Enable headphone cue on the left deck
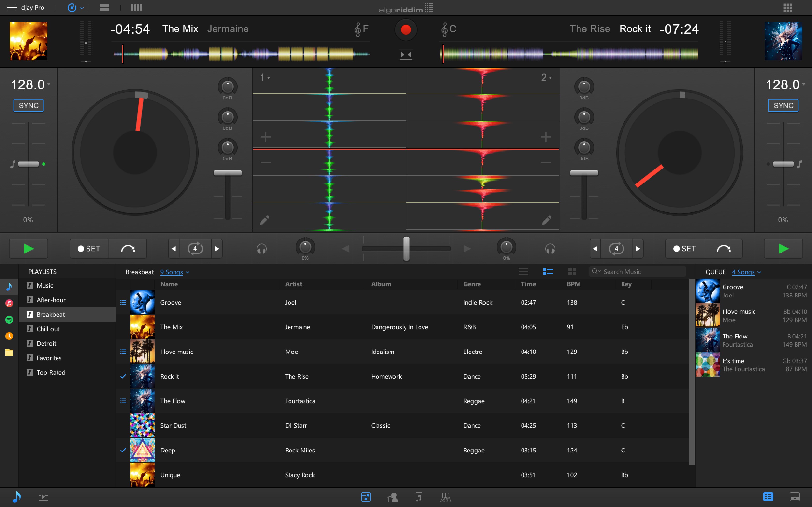 (261, 248)
